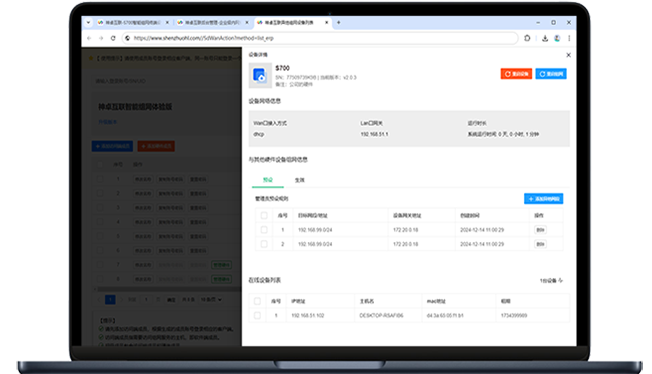Open the Chrome three-dot menu
Image resolution: width=652 pixels, height=374 pixels.
click(x=569, y=38)
